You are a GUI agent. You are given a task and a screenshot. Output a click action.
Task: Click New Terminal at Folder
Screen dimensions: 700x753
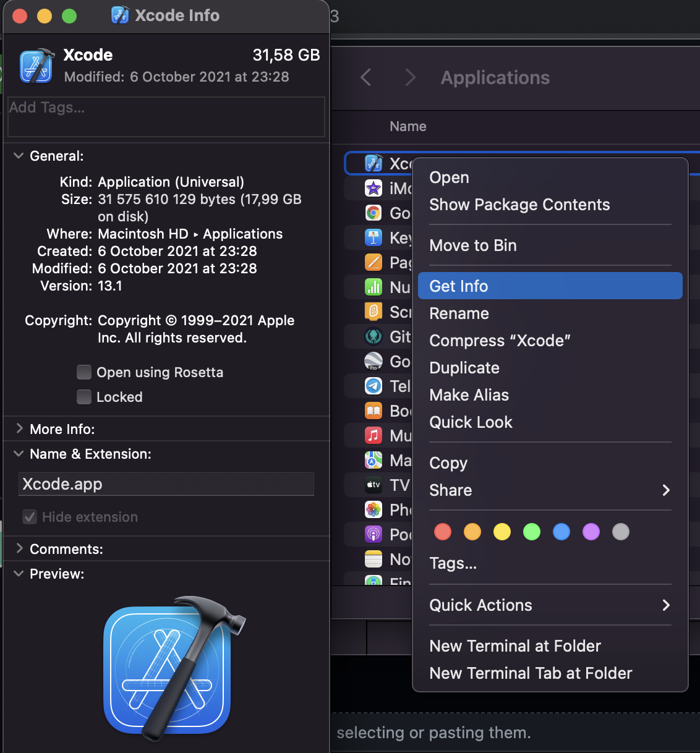coord(515,645)
